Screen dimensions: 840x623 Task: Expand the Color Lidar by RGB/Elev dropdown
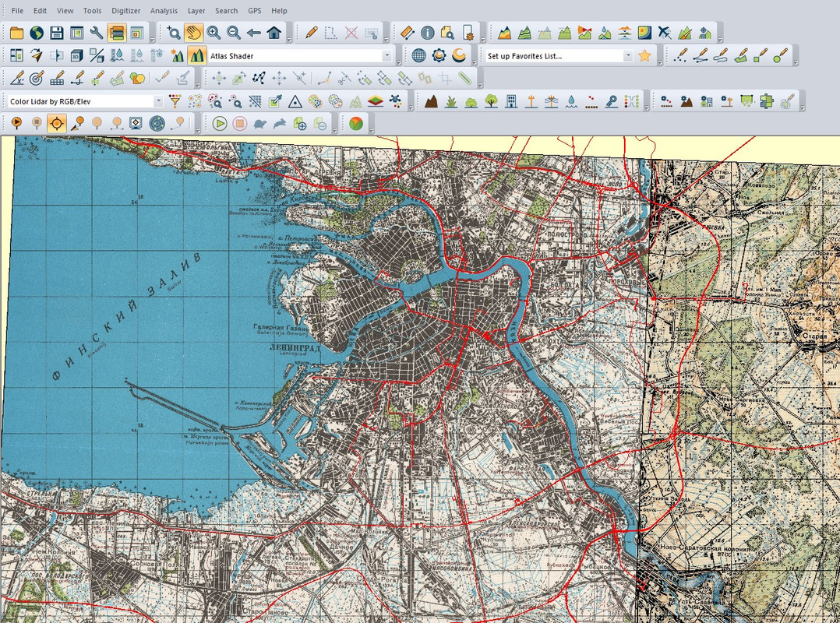[158, 101]
